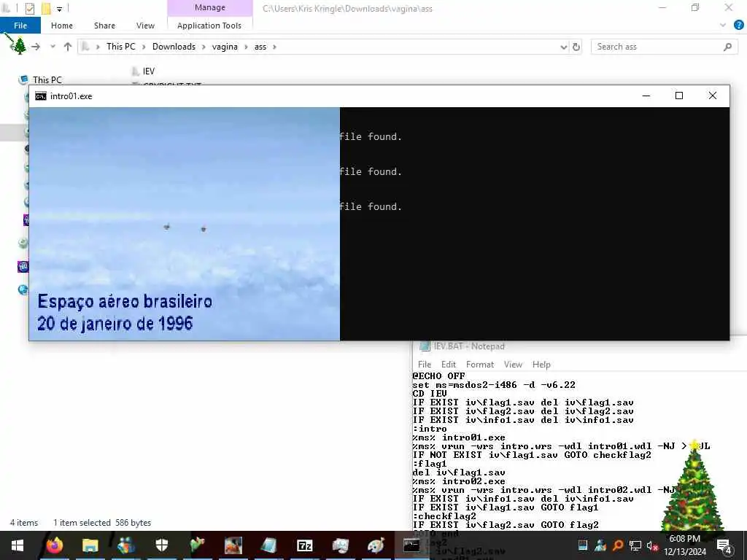Go up one folder level
Viewport: 747px width, 560px height.
[68, 47]
